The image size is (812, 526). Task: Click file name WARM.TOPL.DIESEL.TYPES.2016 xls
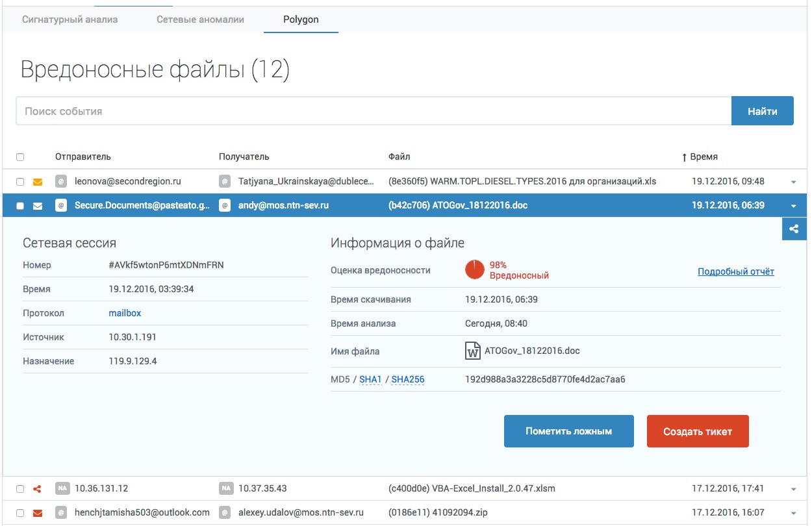[522, 181]
